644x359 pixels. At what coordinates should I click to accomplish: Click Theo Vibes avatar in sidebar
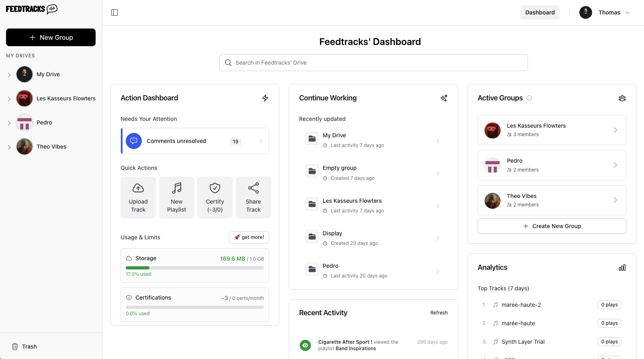25,147
